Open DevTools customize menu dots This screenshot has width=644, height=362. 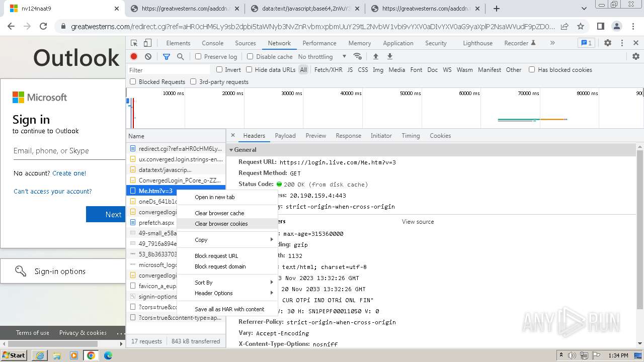click(x=622, y=43)
